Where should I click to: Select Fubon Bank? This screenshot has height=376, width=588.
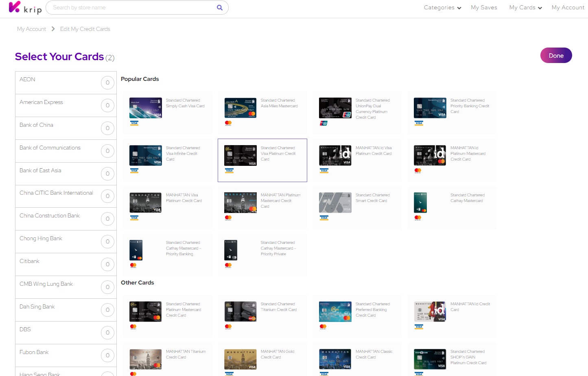pyautogui.click(x=66, y=355)
